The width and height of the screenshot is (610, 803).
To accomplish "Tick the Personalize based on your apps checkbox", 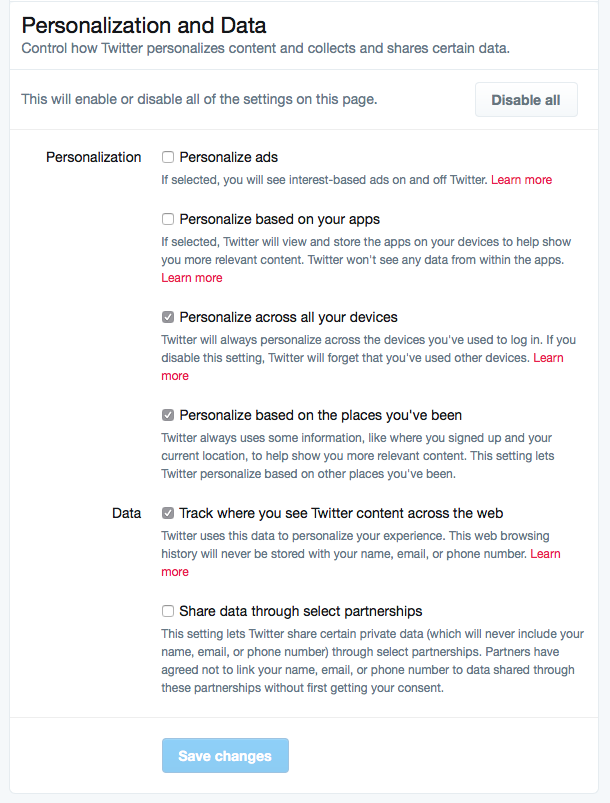I will pyautogui.click(x=168, y=219).
